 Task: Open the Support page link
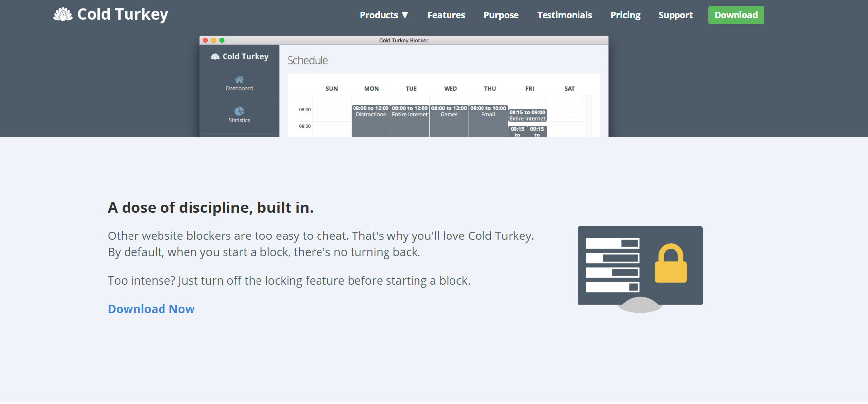tap(675, 15)
